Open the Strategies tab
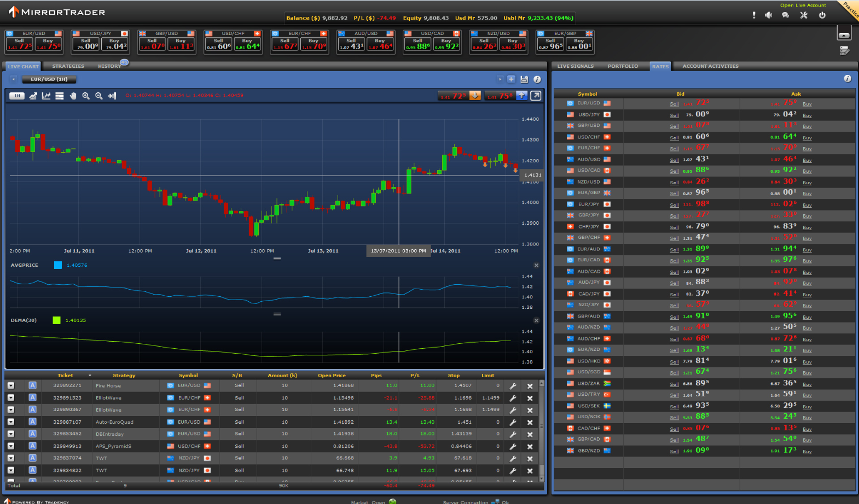Image resolution: width=859 pixels, height=504 pixels. coord(68,66)
